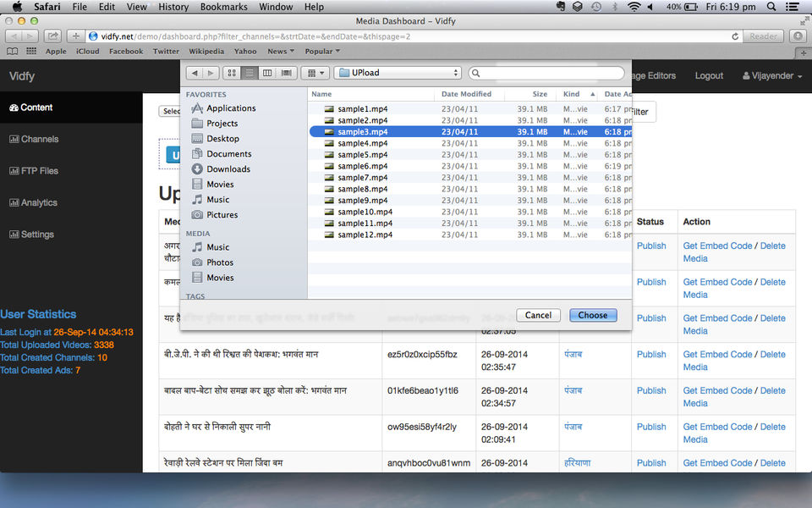Confirm selection with Choose button
812x508 pixels.
click(593, 315)
